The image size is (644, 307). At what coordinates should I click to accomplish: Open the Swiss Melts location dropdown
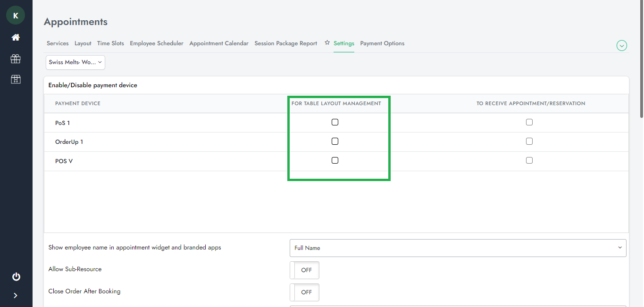[x=75, y=62]
